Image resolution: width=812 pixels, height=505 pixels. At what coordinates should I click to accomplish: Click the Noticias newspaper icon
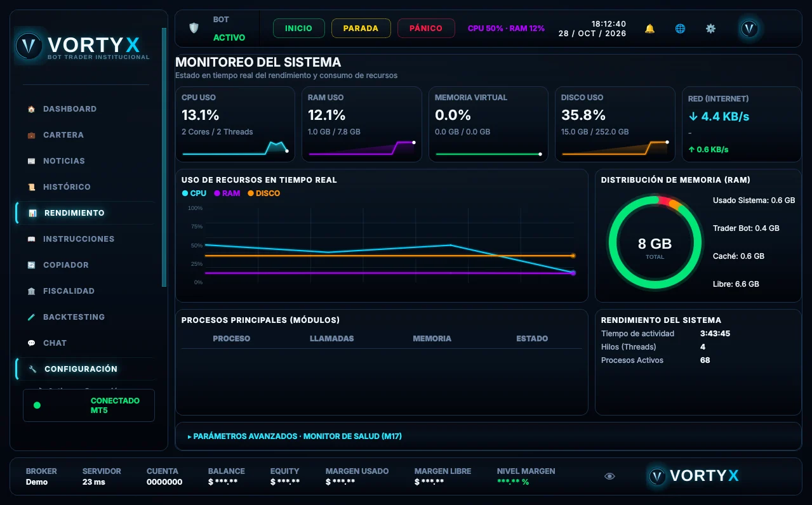(31, 161)
